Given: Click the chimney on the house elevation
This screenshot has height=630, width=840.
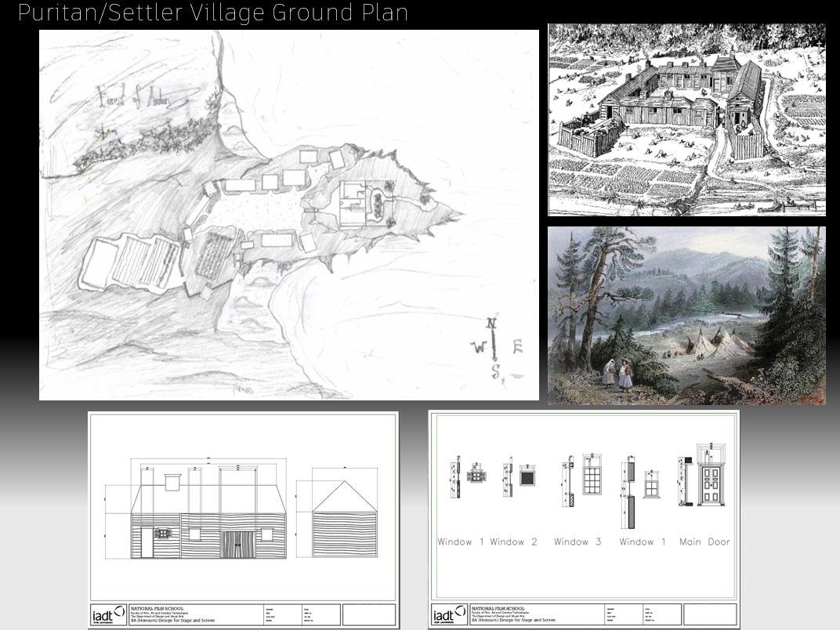Looking at the screenshot, I should pyautogui.click(x=172, y=481).
